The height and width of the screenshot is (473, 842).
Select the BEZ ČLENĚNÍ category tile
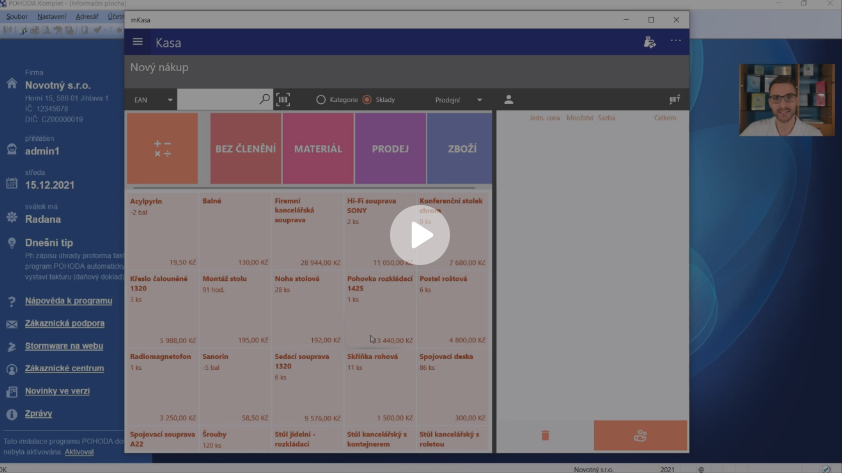pos(245,149)
